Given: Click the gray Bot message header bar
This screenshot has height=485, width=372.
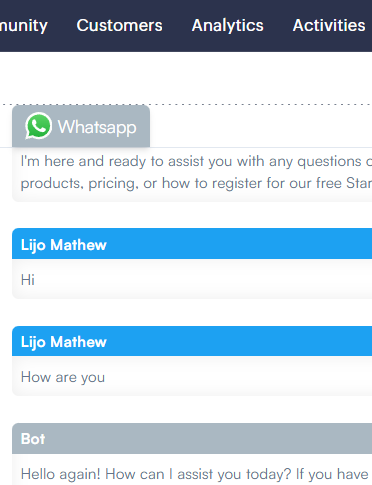Looking at the screenshot, I should coord(192,438).
